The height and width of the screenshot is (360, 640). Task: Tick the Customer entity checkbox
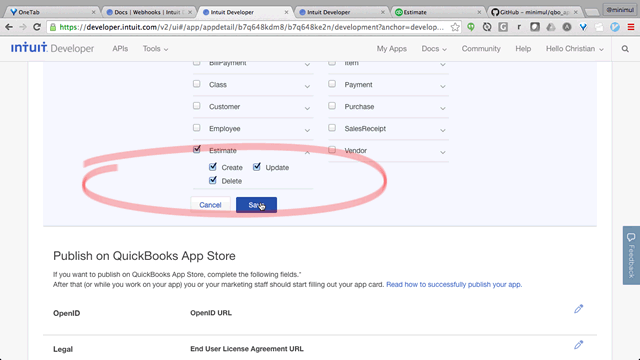(197, 106)
